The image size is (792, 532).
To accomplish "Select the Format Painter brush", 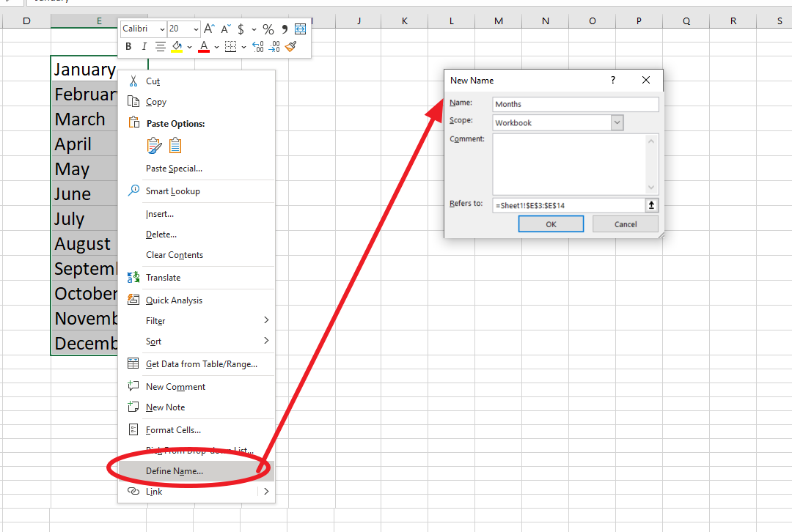I will 290,46.
